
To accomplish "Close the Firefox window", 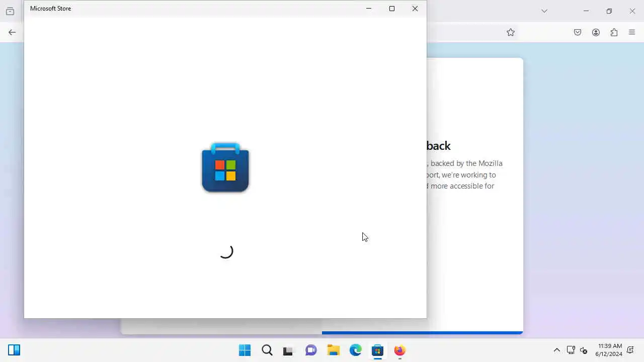I will 632,11.
